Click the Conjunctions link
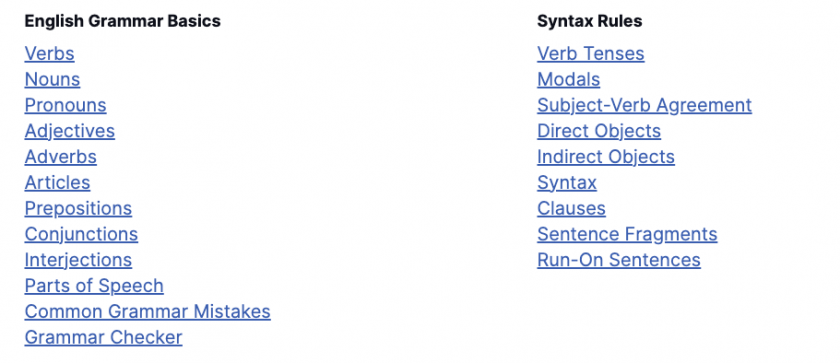Screen dimensions: 840x363 pyautogui.click(x=81, y=234)
